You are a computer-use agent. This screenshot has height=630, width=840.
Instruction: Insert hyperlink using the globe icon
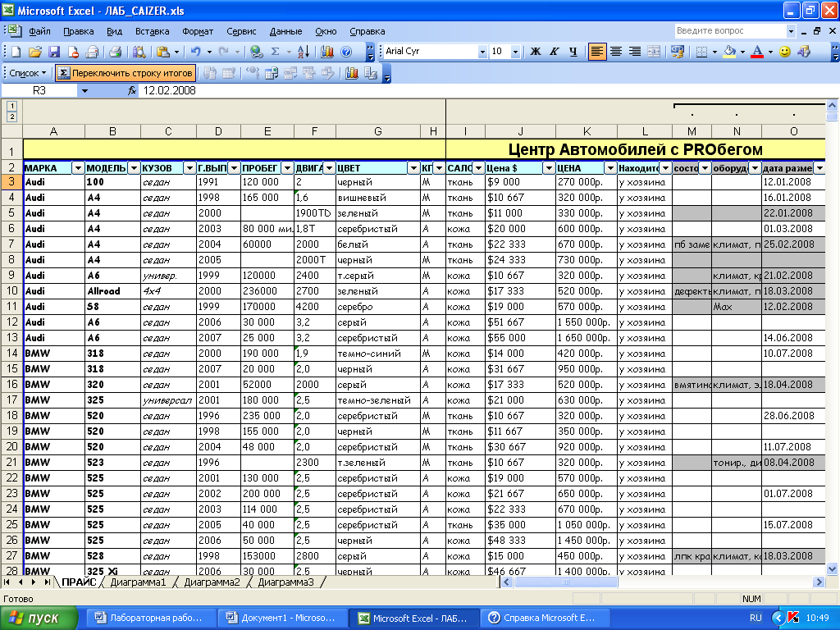click(x=257, y=52)
